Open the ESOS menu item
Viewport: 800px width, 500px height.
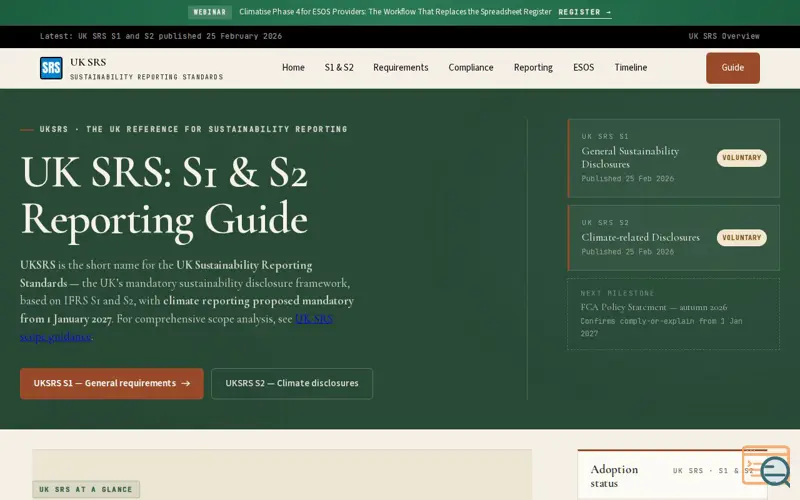584,67
